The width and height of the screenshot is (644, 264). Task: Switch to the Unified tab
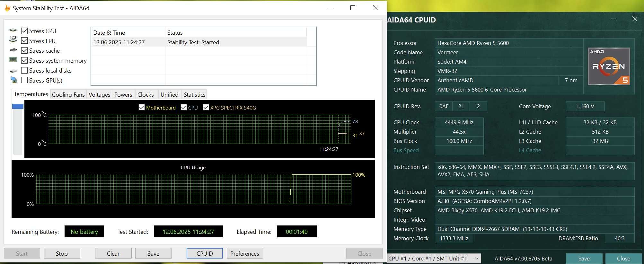169,94
